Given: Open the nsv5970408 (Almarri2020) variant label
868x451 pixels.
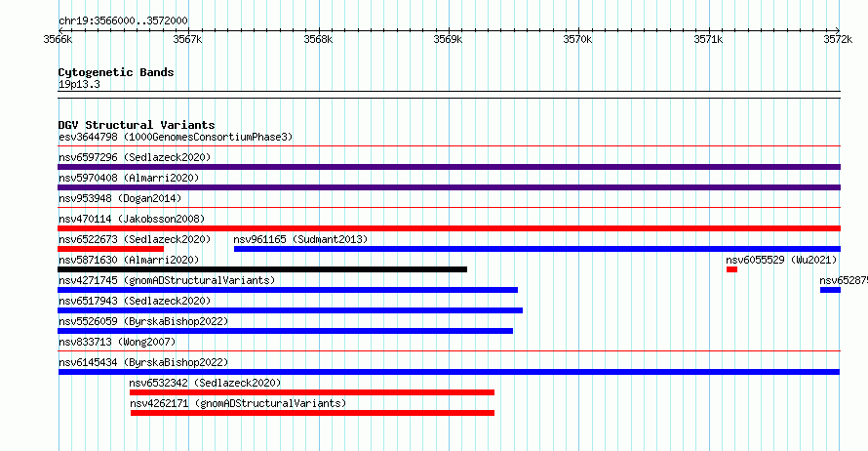Looking at the screenshot, I should [x=129, y=178].
